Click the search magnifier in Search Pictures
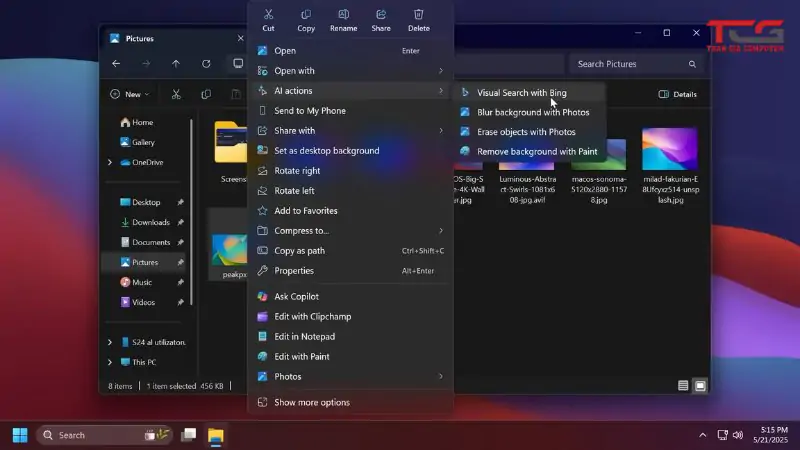Screen dimensions: 800x450 [x=692, y=64]
